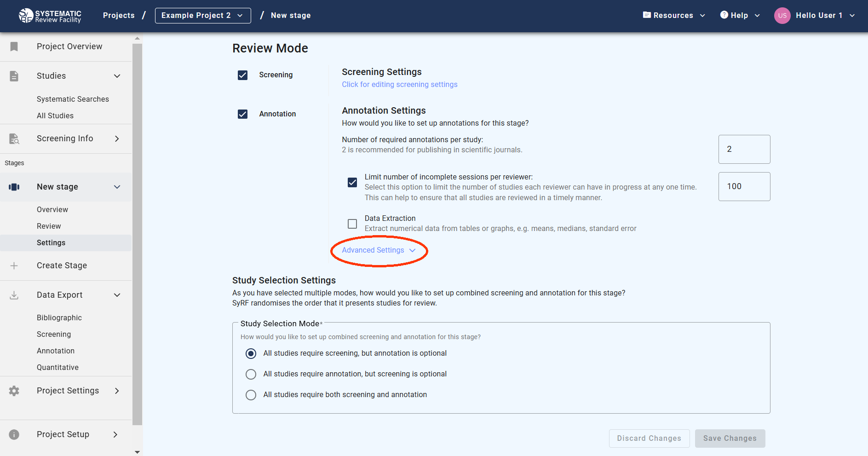Open Screening Info via its magnifier icon
This screenshot has width=868, height=456.
pos(14,139)
